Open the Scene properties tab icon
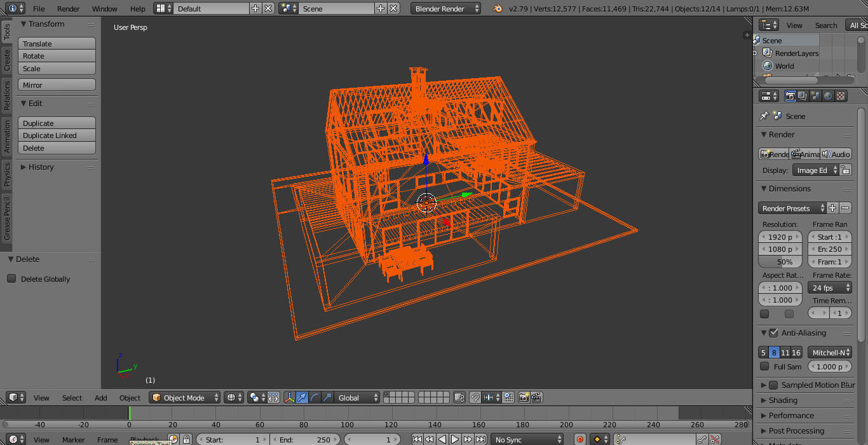868x445 pixels. pyautogui.click(x=815, y=96)
